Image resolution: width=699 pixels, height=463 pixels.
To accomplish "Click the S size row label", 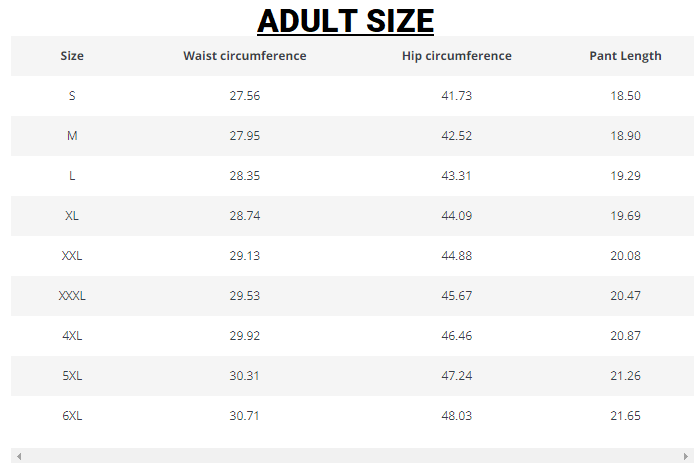I will 72,96.
